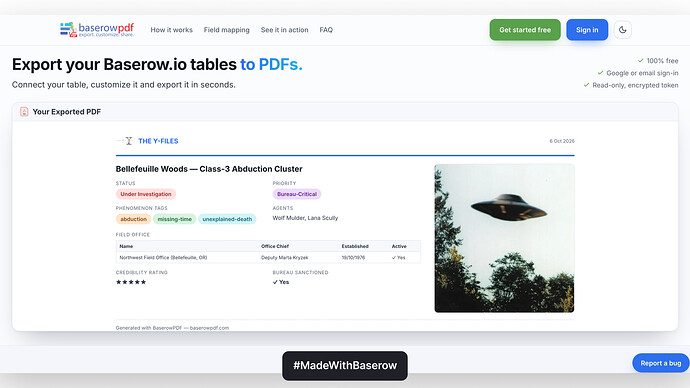Toggle dark mode moon icon
The width and height of the screenshot is (690, 388).
click(x=622, y=30)
